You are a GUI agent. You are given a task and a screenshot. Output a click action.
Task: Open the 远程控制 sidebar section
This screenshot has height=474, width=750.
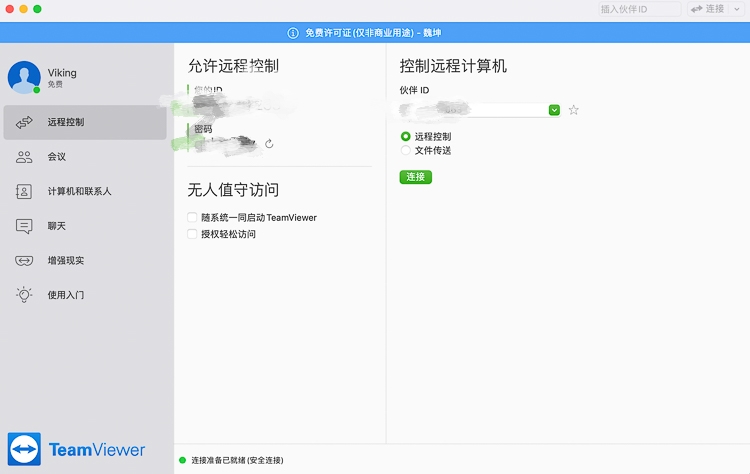(x=85, y=122)
